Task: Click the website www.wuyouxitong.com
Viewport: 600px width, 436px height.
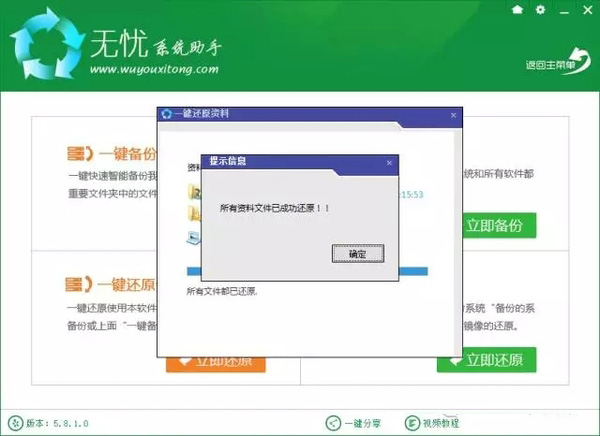Action: coord(154,70)
